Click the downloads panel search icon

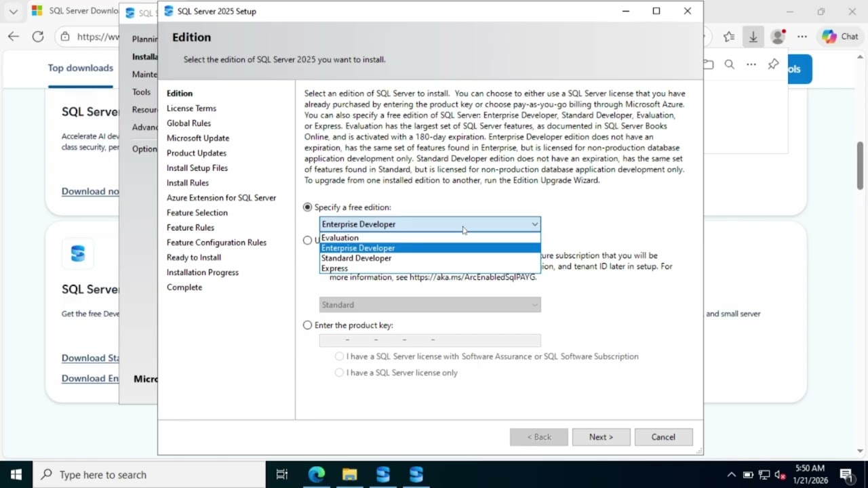coord(729,64)
